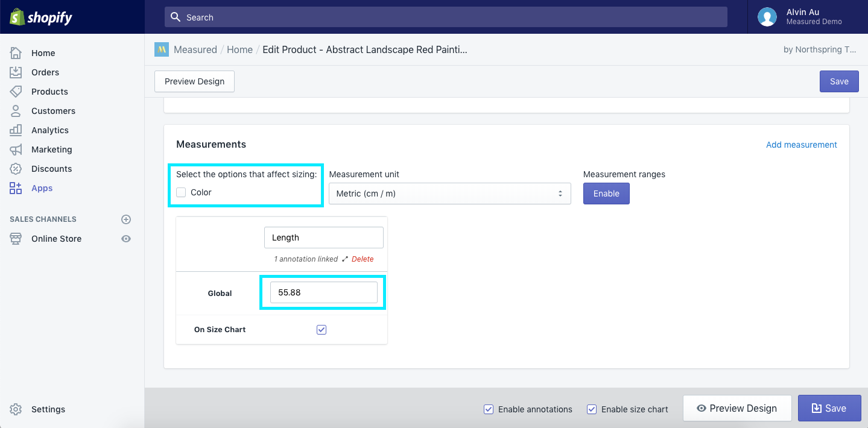Open Discounts in sidebar
Image resolution: width=868 pixels, height=428 pixels.
(x=52, y=169)
